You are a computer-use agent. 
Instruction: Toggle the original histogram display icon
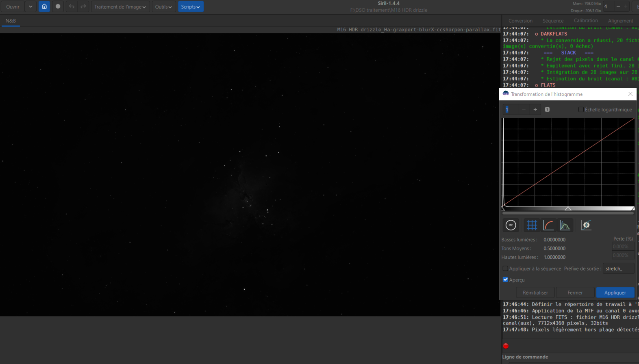coord(565,225)
